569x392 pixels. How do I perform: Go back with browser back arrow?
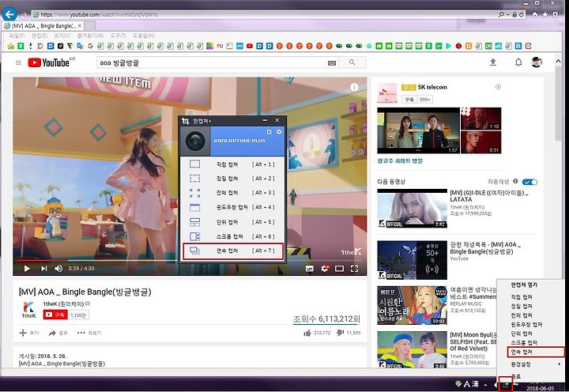coord(9,14)
